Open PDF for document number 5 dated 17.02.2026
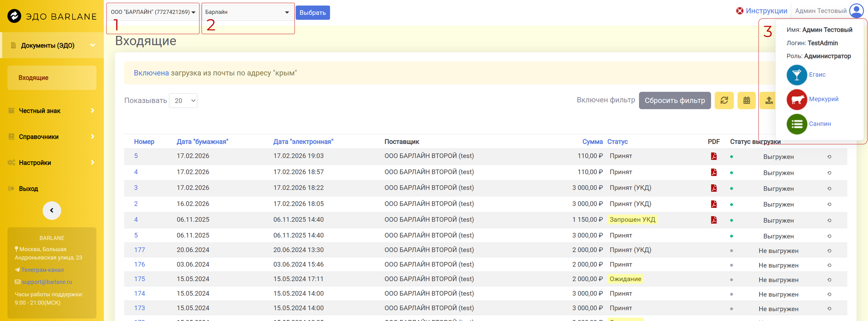868x321 pixels. 713,156
